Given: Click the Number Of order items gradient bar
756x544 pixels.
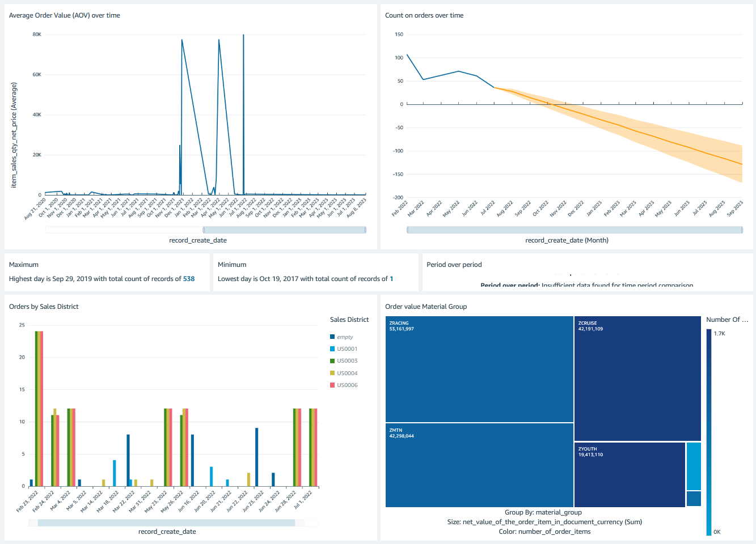Looking at the screenshot, I should (709, 432).
